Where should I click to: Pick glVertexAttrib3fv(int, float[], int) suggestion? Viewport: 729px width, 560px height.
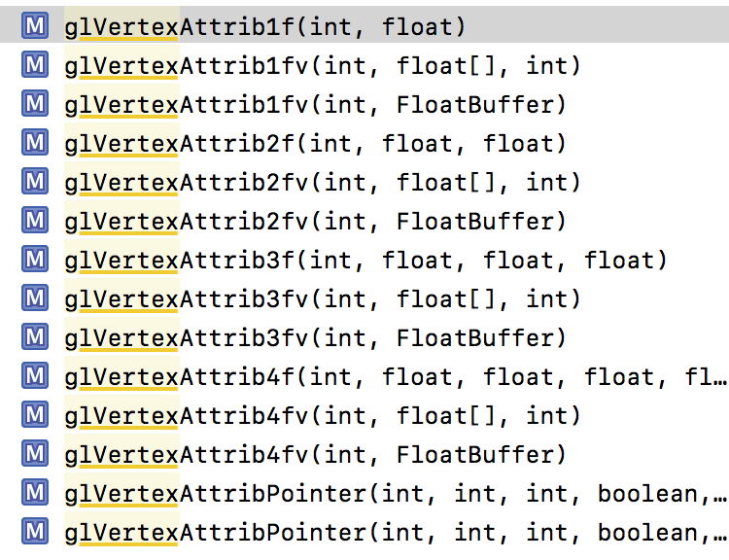(322, 299)
